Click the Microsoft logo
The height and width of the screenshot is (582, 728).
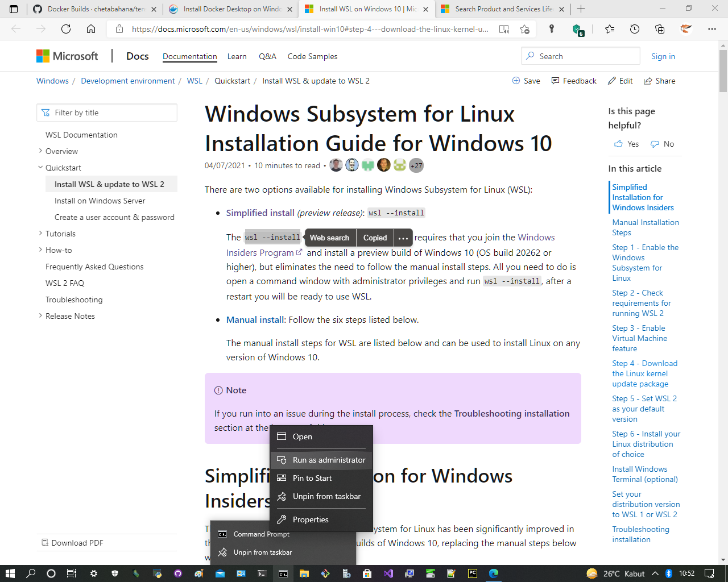coord(67,56)
